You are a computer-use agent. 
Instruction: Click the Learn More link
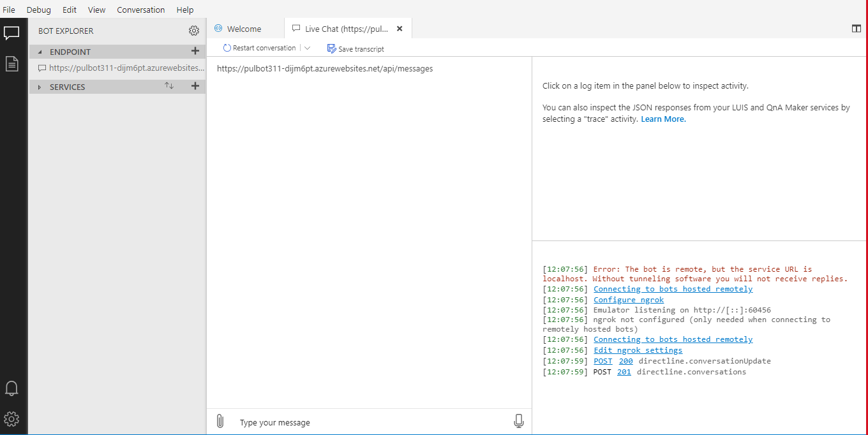pyautogui.click(x=663, y=119)
